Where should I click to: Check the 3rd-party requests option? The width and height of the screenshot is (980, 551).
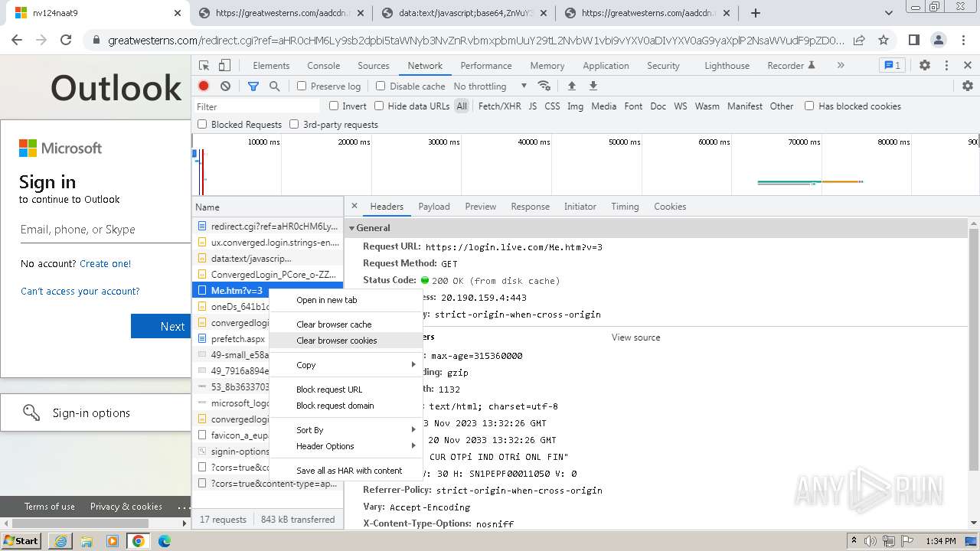point(294,124)
